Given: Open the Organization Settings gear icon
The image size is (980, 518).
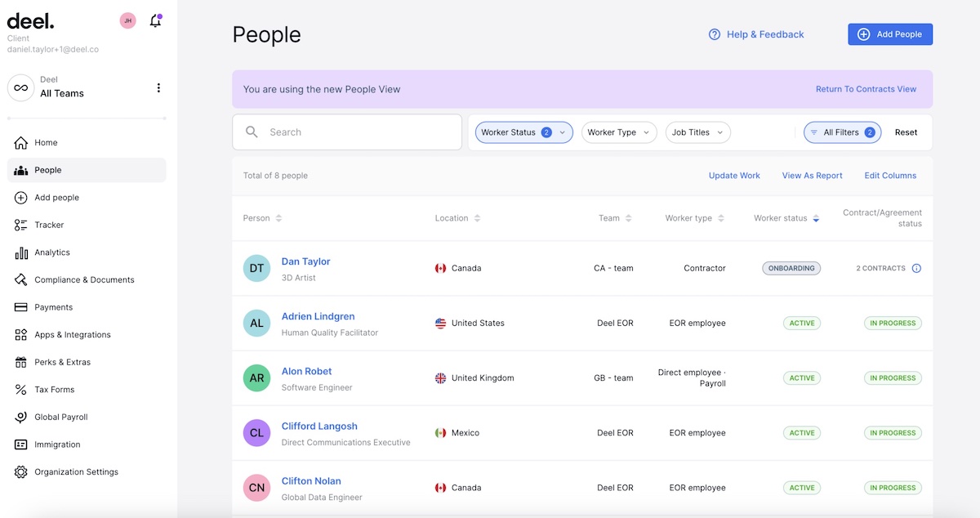Looking at the screenshot, I should [x=21, y=472].
